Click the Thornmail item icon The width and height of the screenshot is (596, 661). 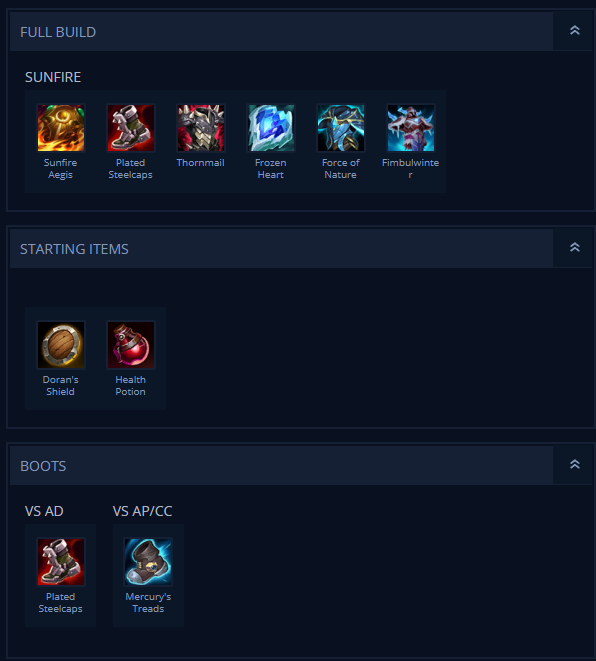(x=201, y=128)
